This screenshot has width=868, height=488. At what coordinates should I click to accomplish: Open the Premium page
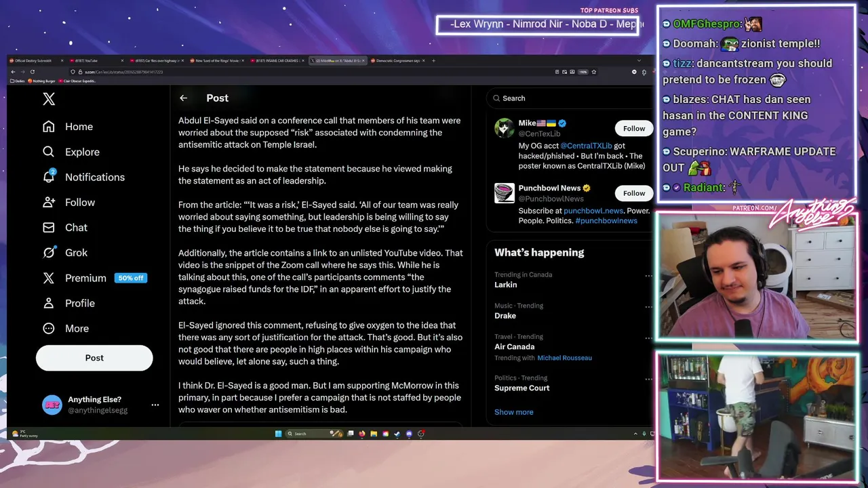pos(74,278)
